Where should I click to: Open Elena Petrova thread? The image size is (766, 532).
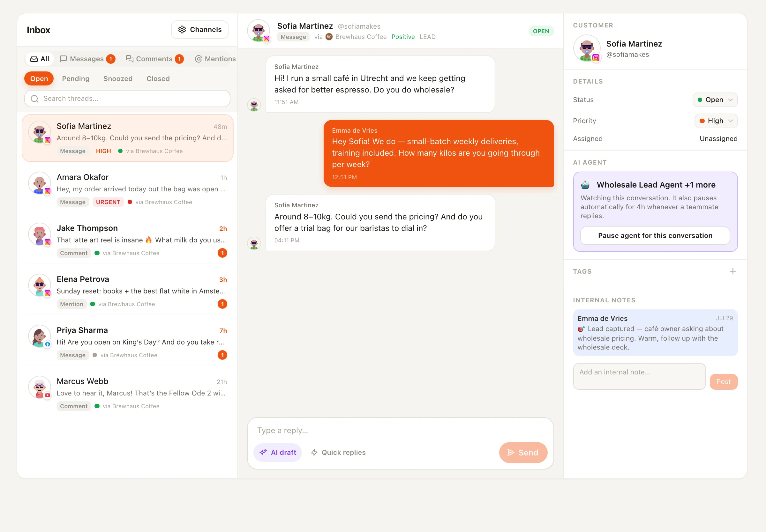127,291
